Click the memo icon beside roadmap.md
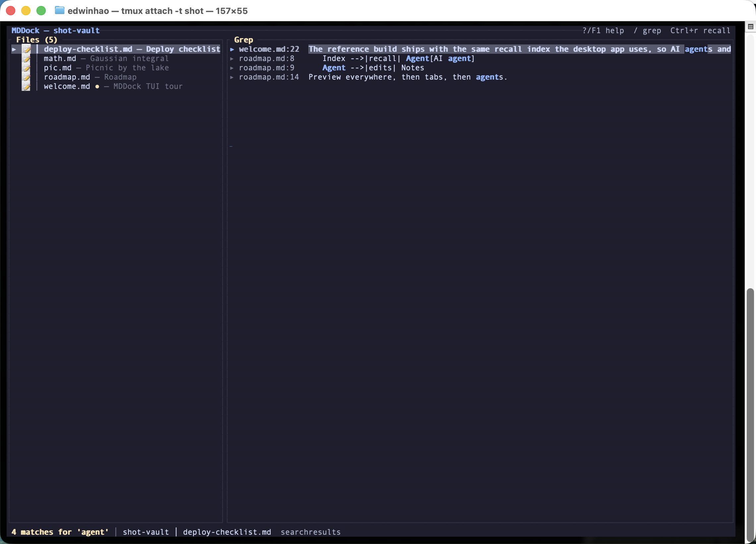 pyautogui.click(x=26, y=77)
